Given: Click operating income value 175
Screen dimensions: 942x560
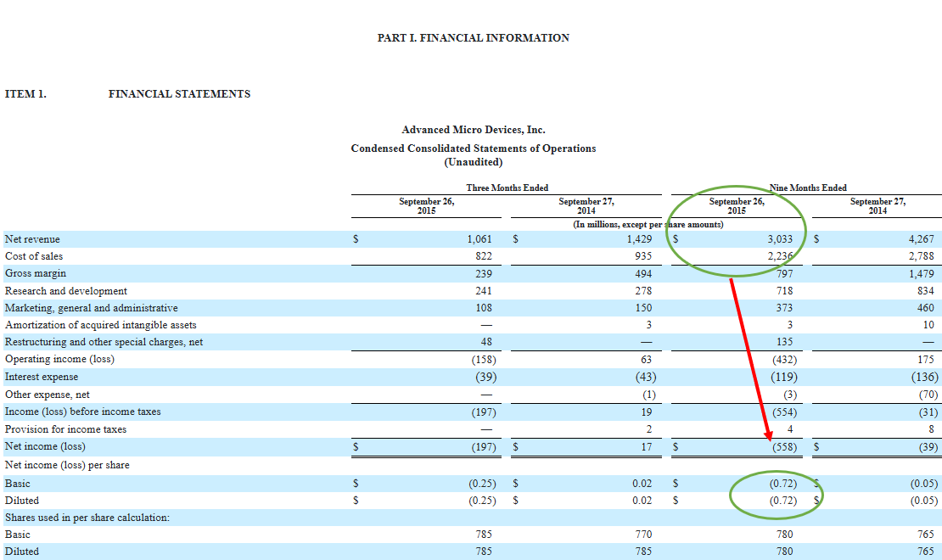Looking at the screenshot, I should click(926, 359).
